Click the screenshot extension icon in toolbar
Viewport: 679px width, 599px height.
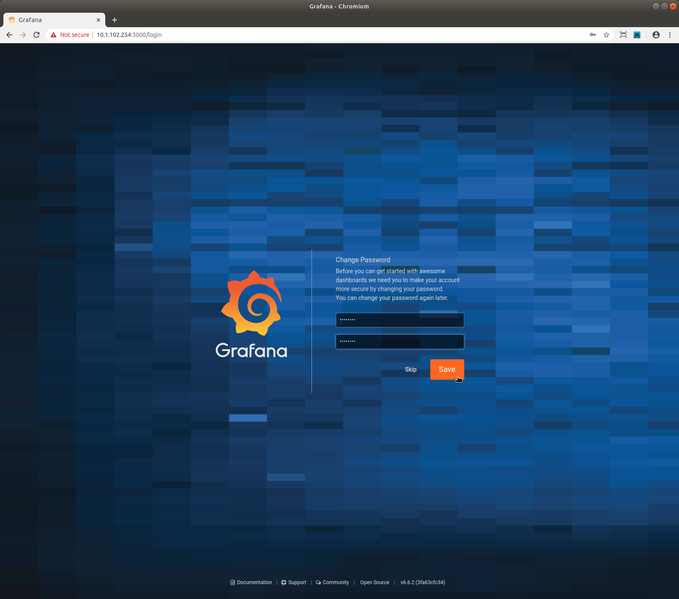pyautogui.click(x=623, y=35)
